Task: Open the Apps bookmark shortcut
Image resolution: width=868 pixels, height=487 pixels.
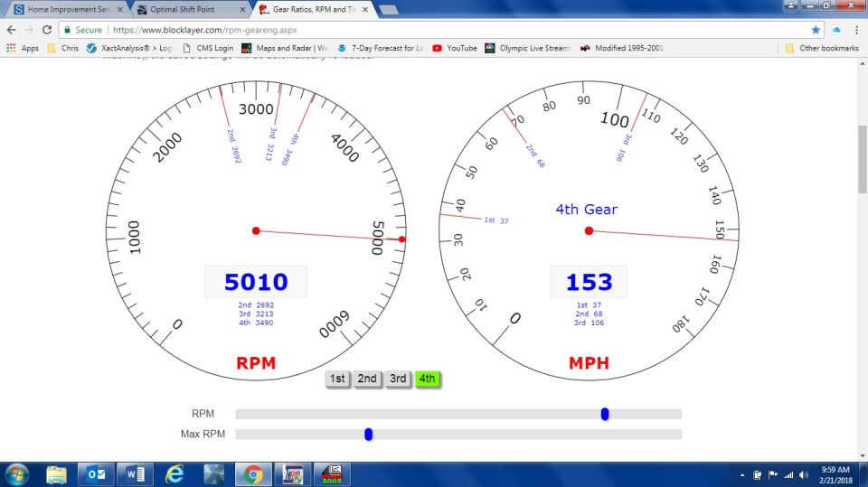Action: [23, 48]
